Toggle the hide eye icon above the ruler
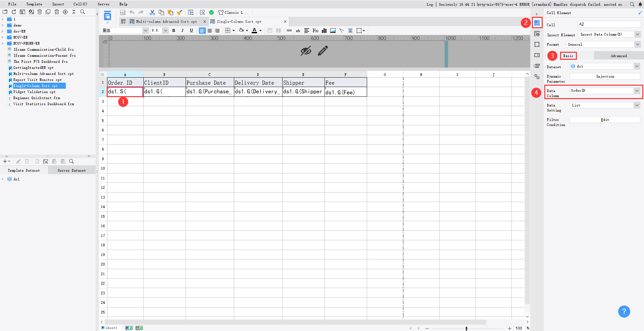This screenshot has width=644, height=331. tap(306, 51)
